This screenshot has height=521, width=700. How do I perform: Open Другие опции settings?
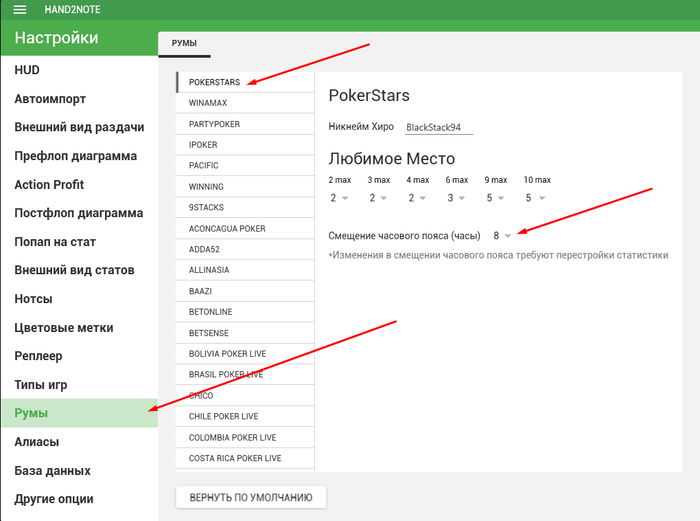coord(79,499)
